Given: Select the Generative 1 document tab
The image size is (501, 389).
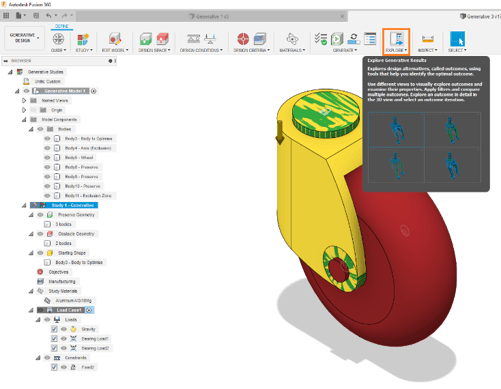Looking at the screenshot, I should click(x=212, y=16).
